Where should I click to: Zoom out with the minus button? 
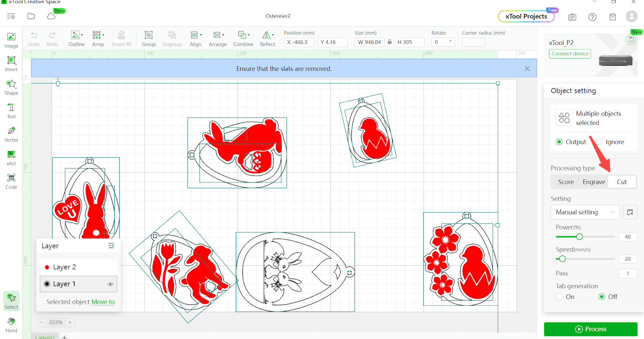tap(41, 322)
